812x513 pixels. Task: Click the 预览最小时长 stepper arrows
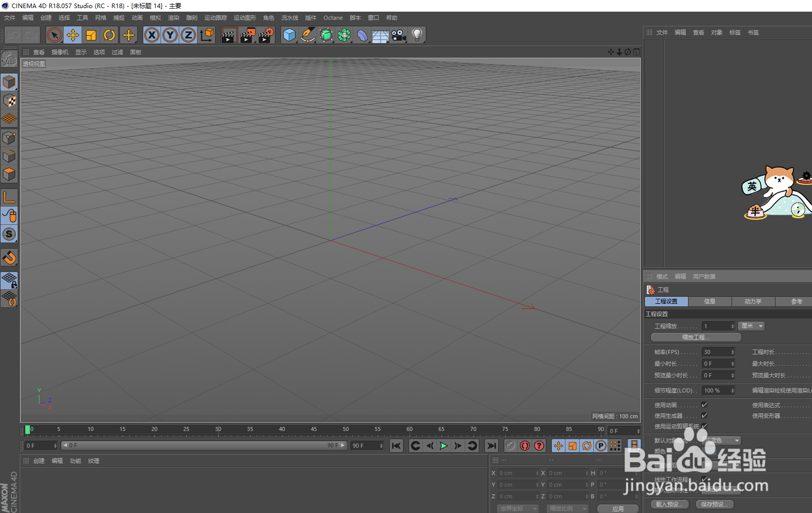tap(732, 375)
